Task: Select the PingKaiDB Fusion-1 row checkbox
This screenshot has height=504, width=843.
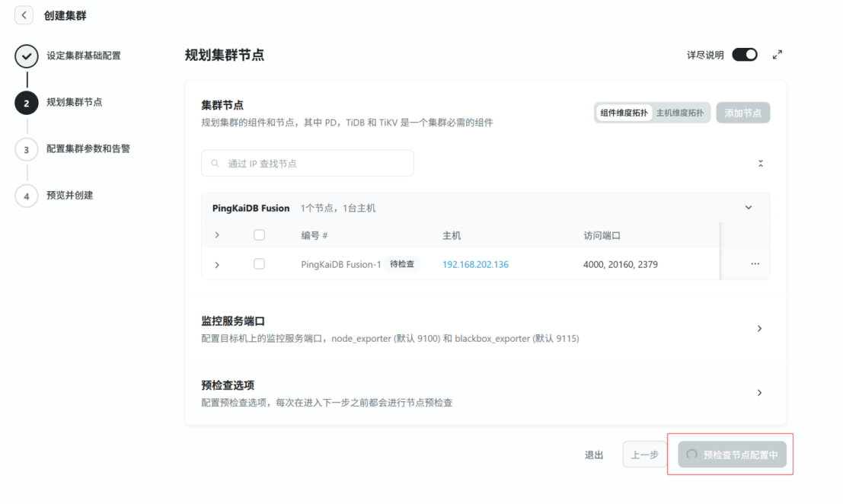Action: [x=259, y=264]
